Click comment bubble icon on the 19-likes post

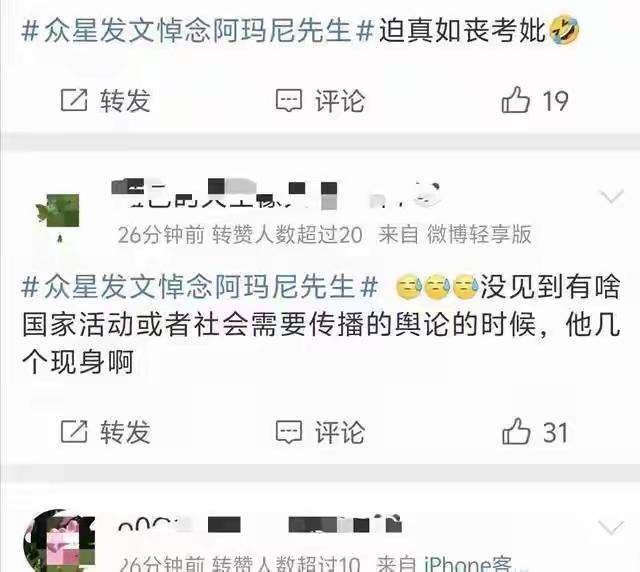pyautogui.click(x=289, y=100)
